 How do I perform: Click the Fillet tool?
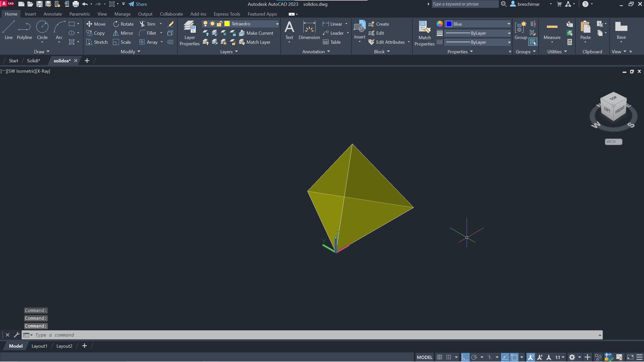148,33
